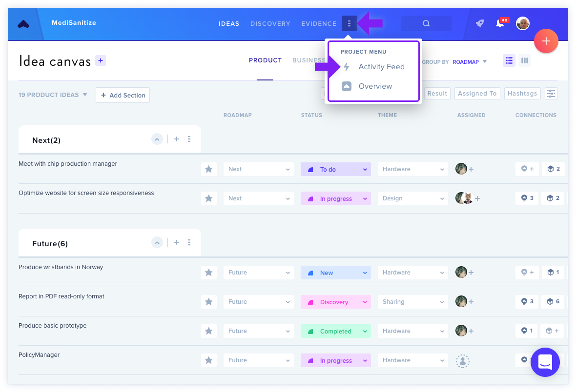Add assignee to Optimize website idea
Image resolution: width=576 pixels, height=392 pixels.
tap(477, 198)
